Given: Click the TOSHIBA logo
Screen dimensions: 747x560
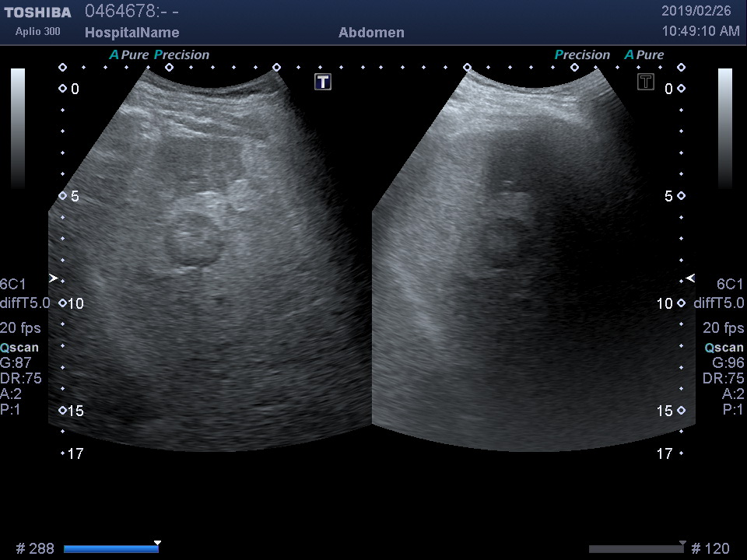Looking at the screenshot, I should coord(37,12).
